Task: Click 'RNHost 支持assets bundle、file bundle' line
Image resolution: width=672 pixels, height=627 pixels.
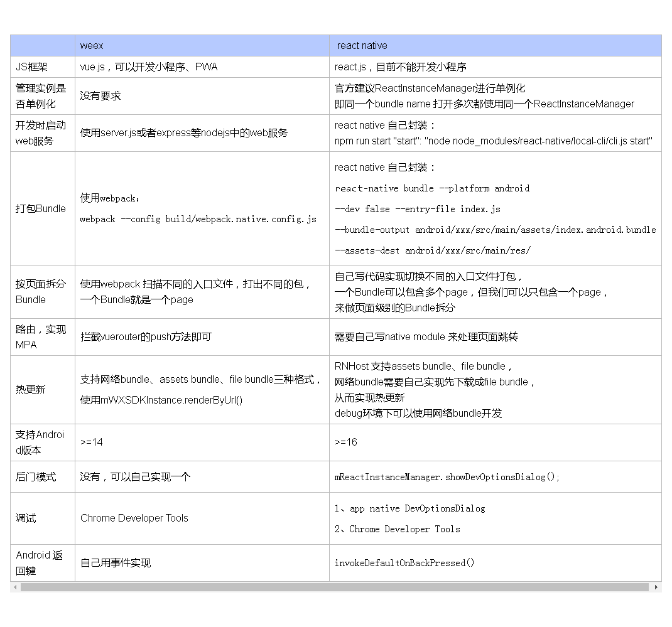Action: tap(423, 367)
